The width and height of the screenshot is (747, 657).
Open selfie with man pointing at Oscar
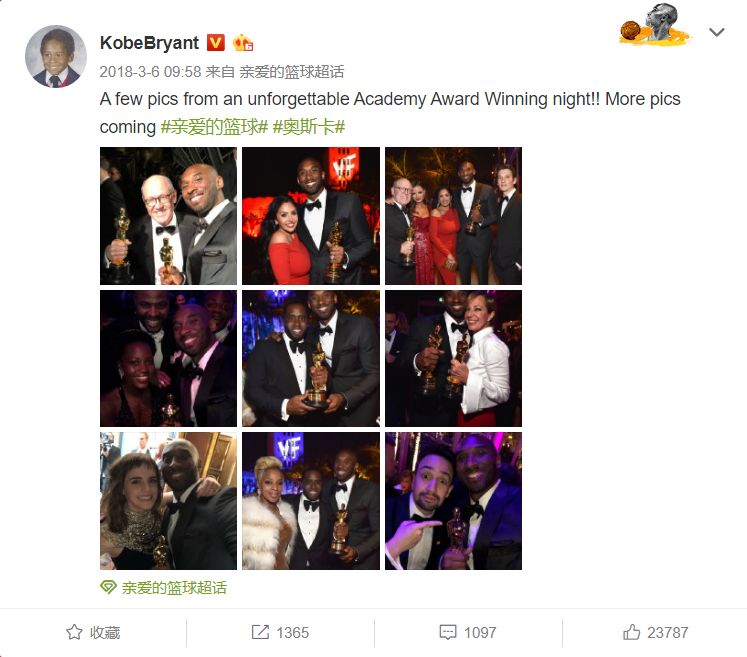point(454,501)
